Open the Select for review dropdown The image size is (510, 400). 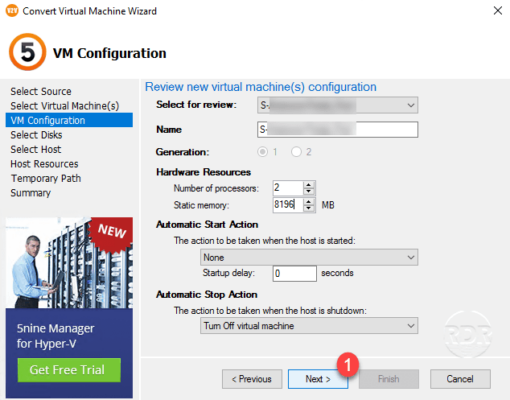(337, 105)
